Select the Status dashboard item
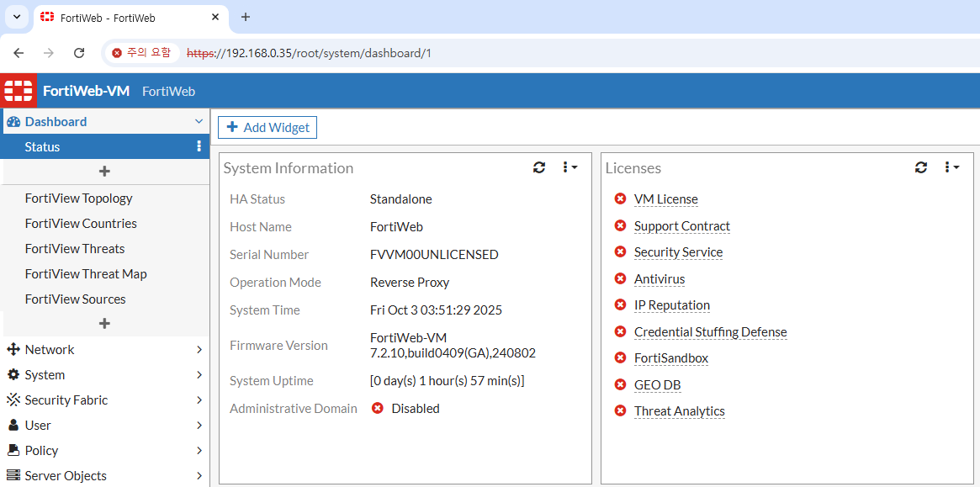 coord(105,146)
